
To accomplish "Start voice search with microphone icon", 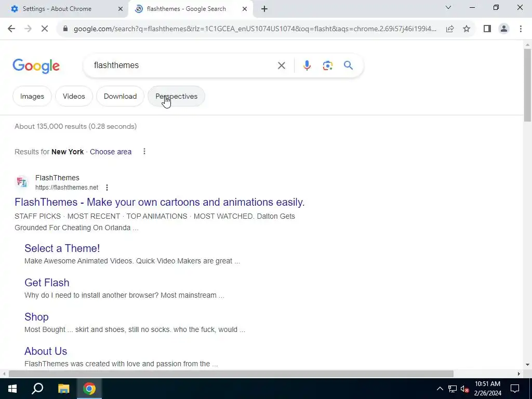I will tap(307, 65).
